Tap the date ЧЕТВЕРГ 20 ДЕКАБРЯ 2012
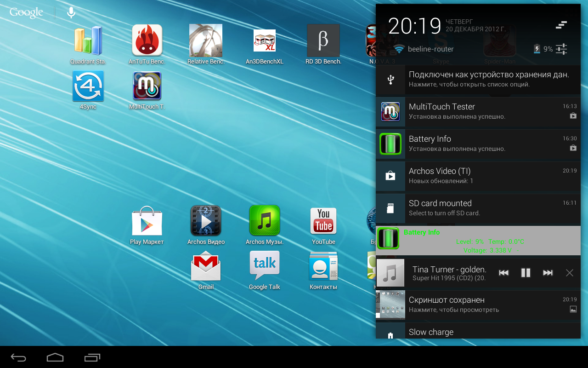 point(475,25)
